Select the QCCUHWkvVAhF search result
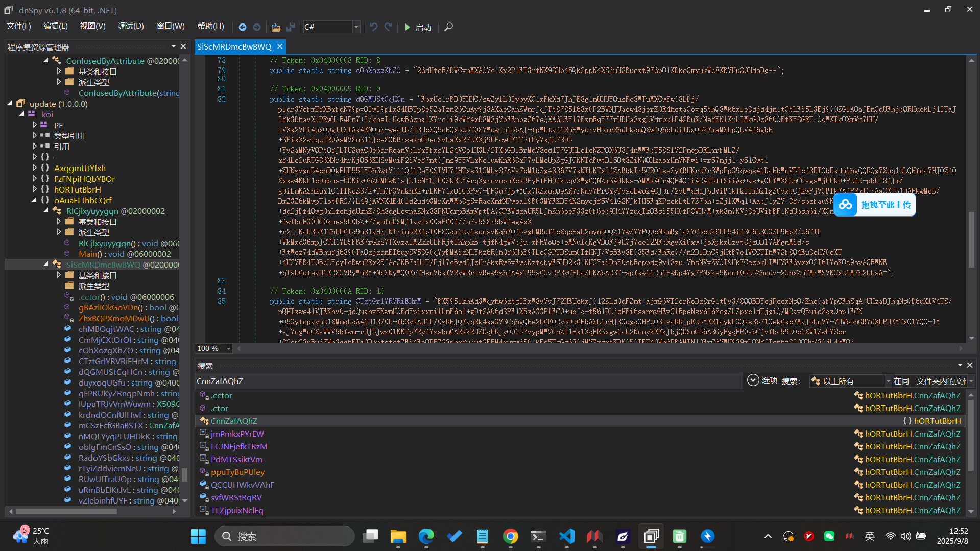The image size is (980, 551). point(580,485)
